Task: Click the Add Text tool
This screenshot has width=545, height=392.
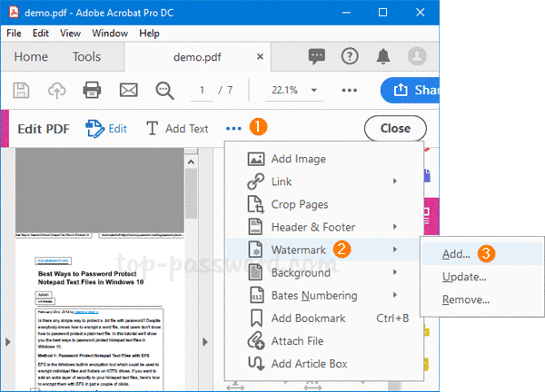Action: coord(177,129)
